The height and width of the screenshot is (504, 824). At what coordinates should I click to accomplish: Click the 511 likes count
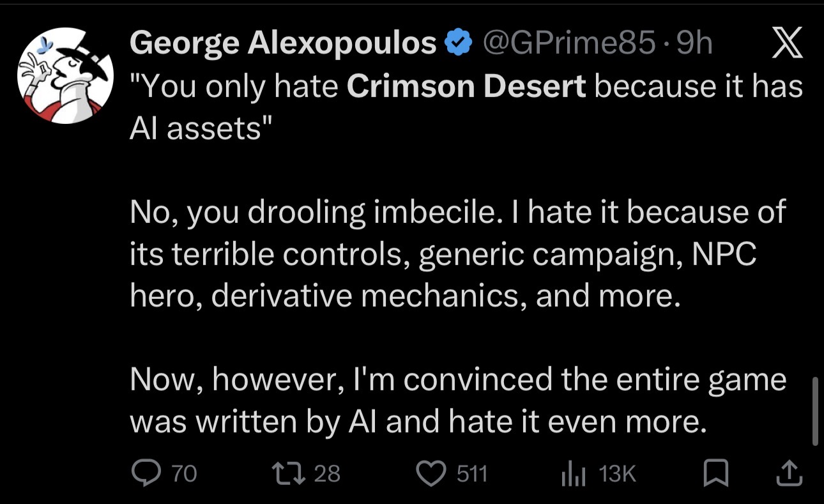(471, 473)
